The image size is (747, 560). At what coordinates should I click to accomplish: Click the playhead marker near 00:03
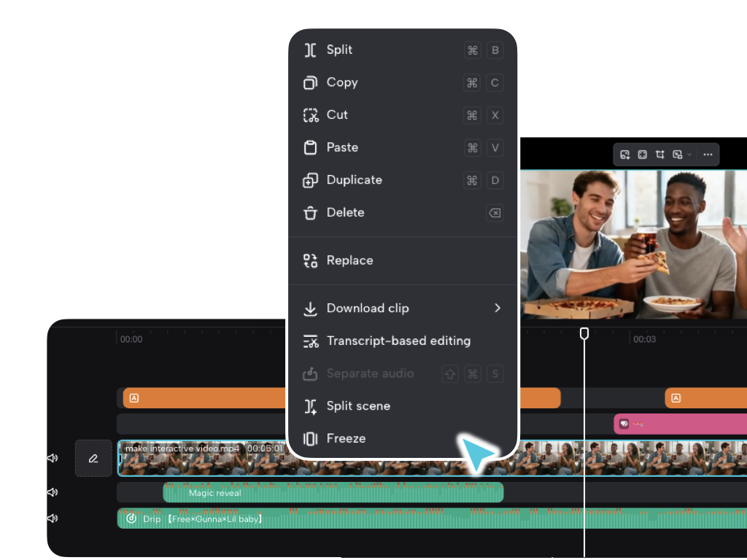pos(584,333)
